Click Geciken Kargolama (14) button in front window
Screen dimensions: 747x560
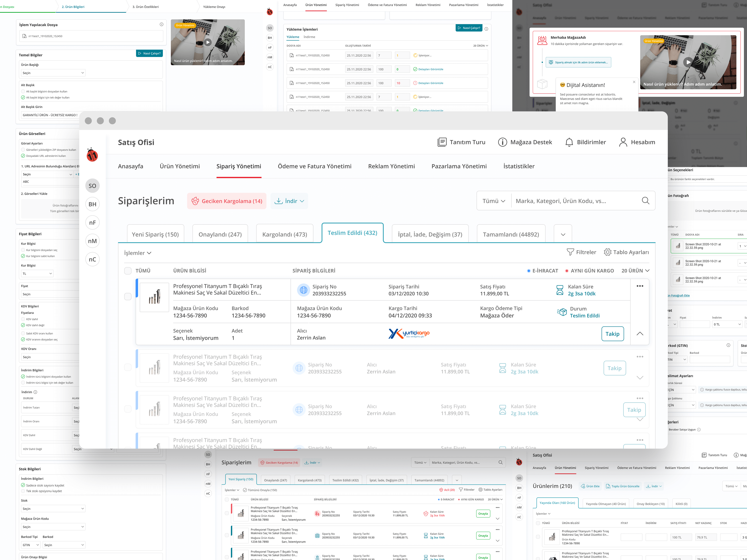(x=227, y=201)
